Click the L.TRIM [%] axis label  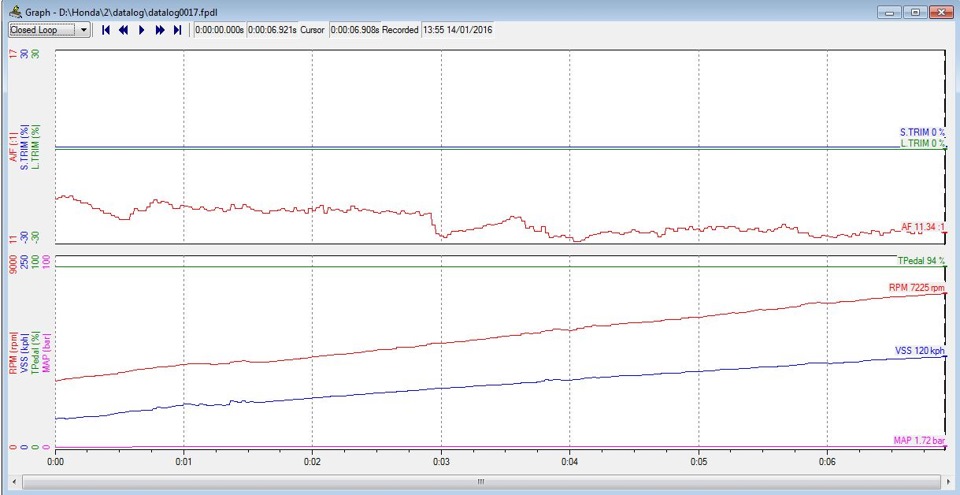(x=36, y=148)
